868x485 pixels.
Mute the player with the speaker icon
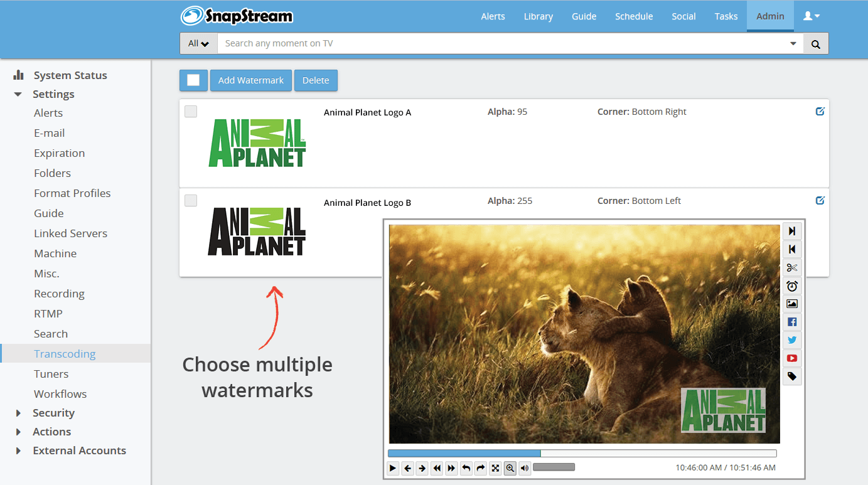click(525, 468)
